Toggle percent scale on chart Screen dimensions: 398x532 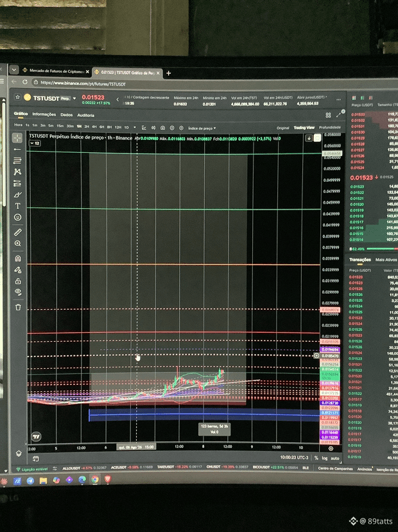point(316,458)
